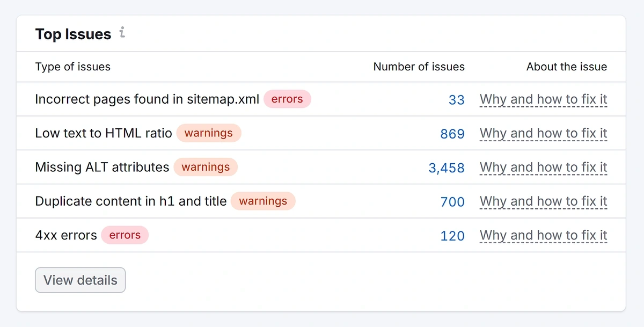
Task: Click 'Why and how to fix it' for Missing ALT
Action: click(x=543, y=168)
